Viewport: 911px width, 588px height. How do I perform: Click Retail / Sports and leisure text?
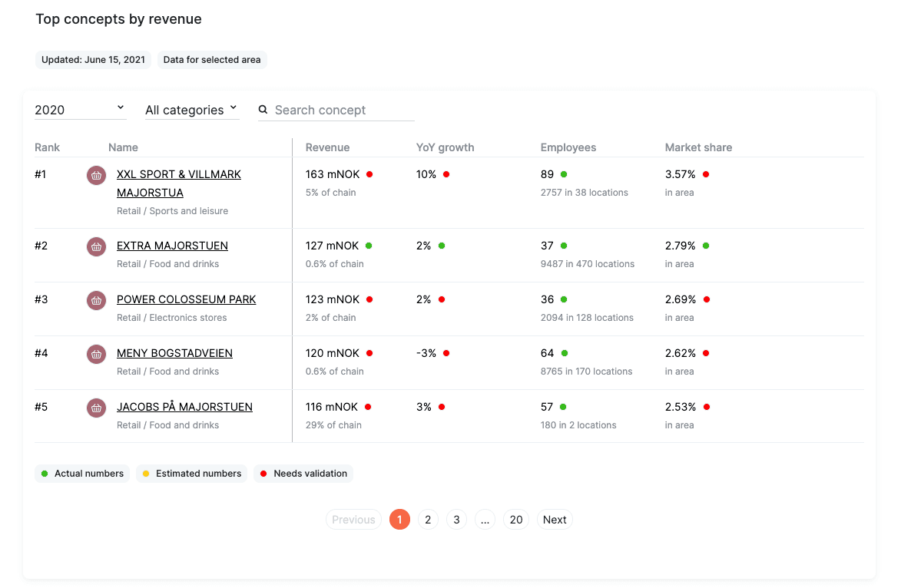pyautogui.click(x=172, y=211)
